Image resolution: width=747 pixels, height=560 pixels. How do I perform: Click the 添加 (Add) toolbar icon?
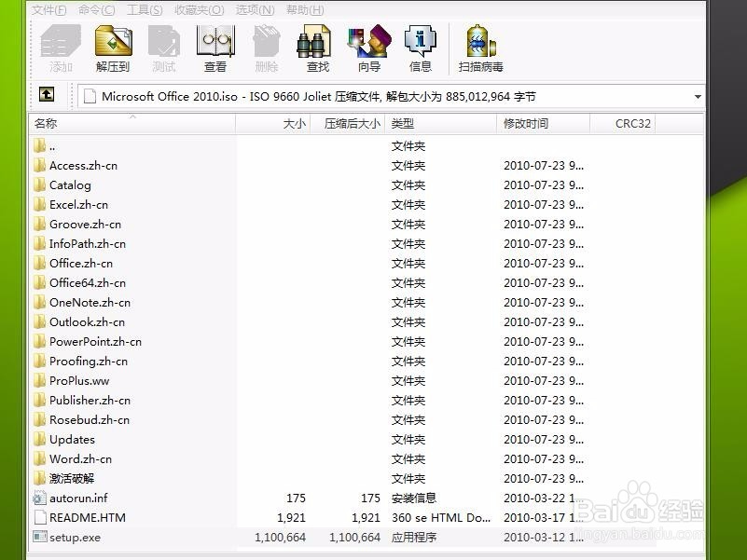coord(61,41)
